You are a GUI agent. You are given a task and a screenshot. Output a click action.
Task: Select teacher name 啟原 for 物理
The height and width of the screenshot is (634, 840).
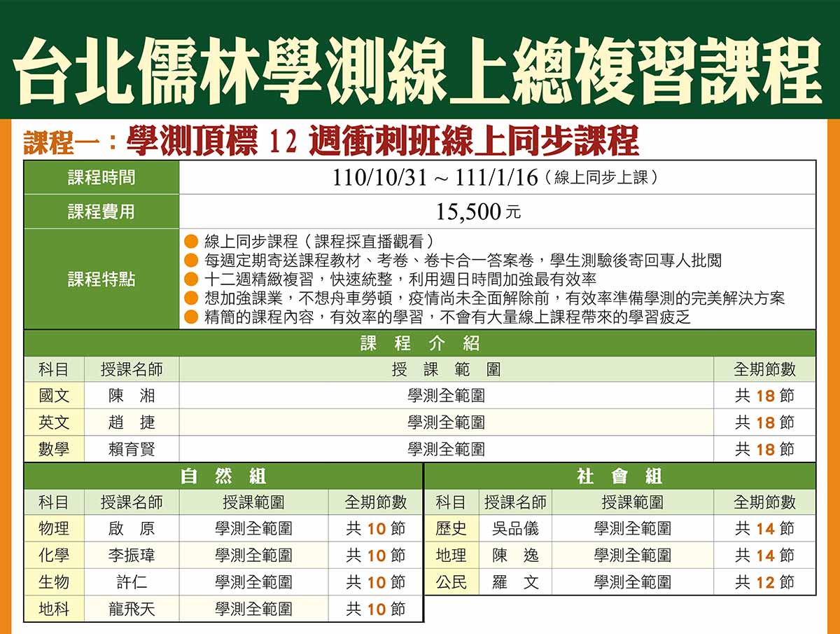pos(132,528)
